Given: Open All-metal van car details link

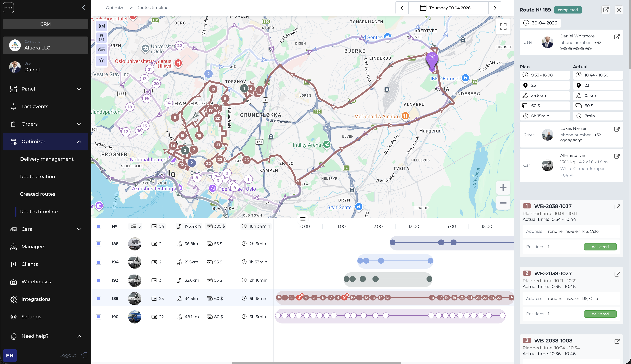Looking at the screenshot, I should click(x=617, y=156).
